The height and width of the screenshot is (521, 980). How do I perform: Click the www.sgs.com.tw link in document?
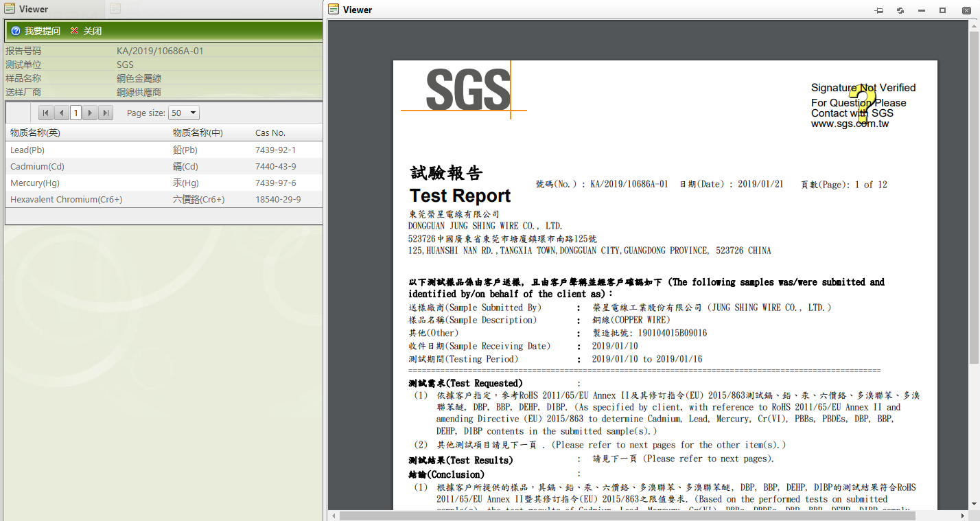850,124
